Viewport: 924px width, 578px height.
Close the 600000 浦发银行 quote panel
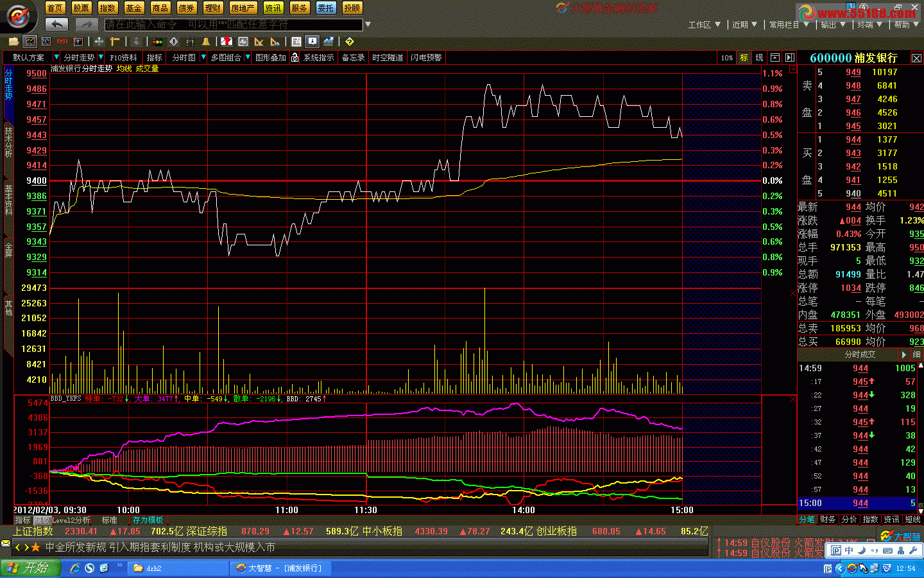[916, 58]
